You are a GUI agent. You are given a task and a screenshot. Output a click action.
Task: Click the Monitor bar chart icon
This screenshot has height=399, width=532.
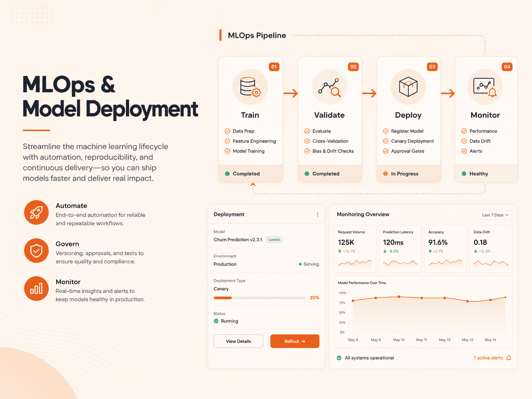[x=36, y=288]
